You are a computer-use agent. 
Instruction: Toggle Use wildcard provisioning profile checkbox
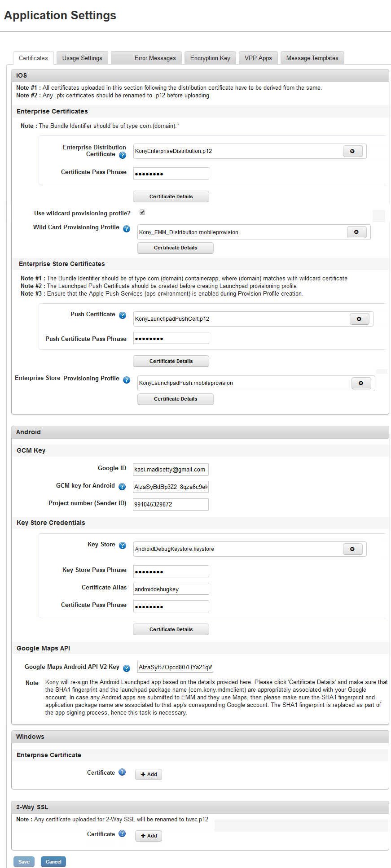[x=142, y=212]
